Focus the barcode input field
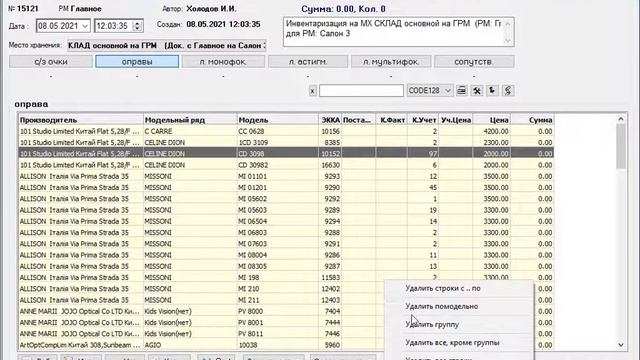640x360 pixels. [361, 91]
